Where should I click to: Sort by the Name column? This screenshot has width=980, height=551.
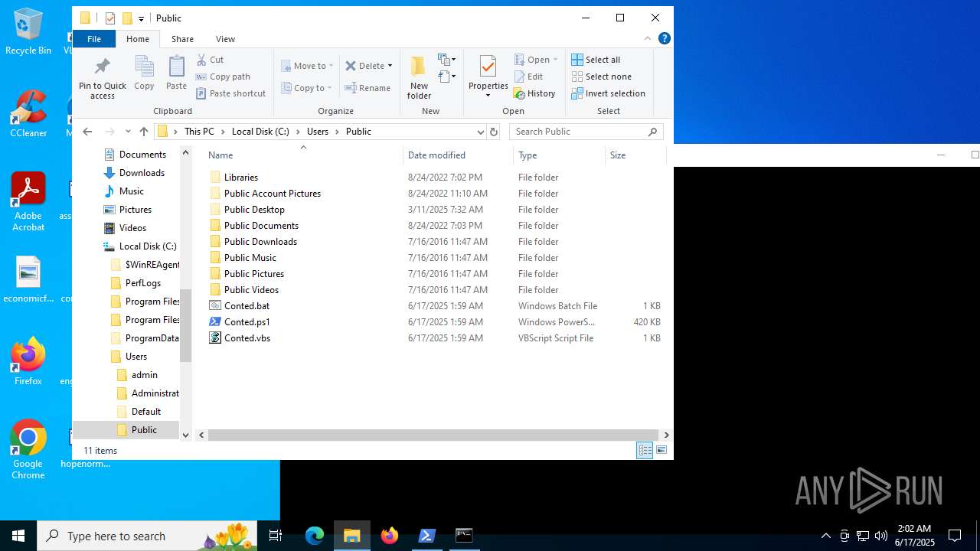[303, 155]
